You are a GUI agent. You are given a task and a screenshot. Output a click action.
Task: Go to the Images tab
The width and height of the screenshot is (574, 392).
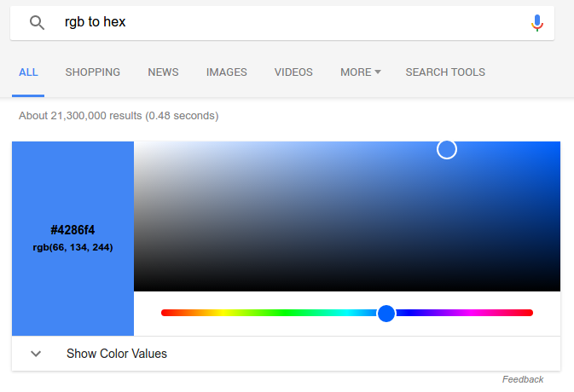pyautogui.click(x=226, y=72)
